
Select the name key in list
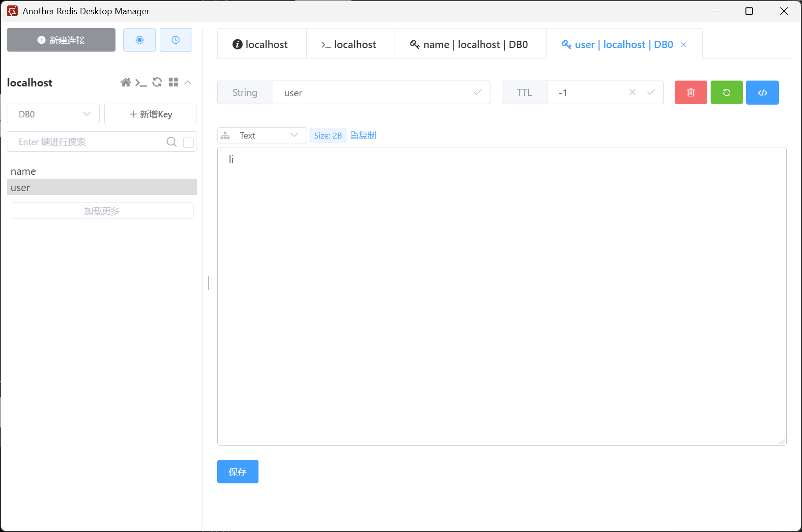click(24, 171)
